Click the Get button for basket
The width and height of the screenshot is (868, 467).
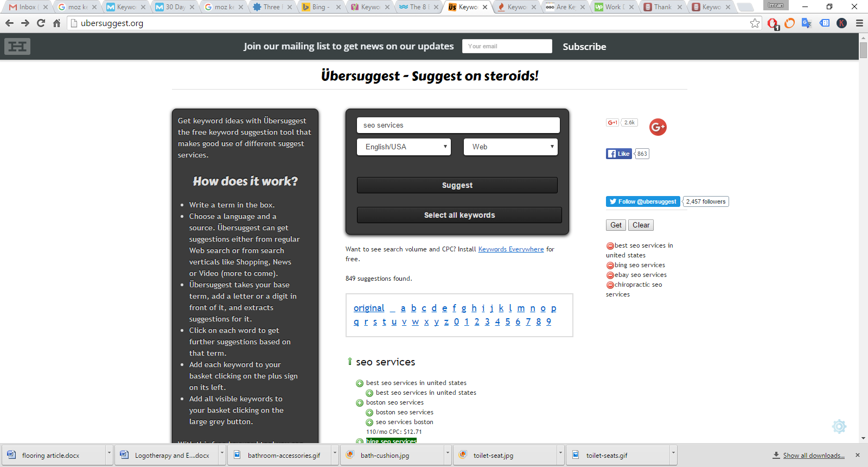(616, 225)
